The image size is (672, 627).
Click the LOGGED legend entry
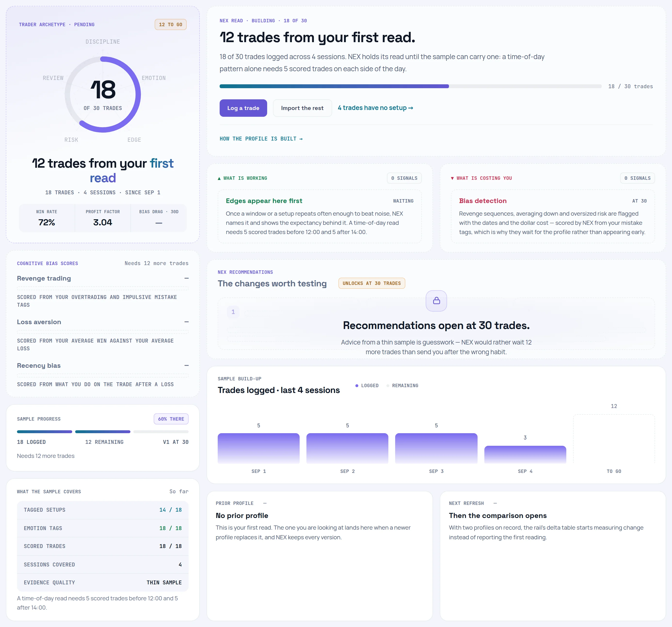(367, 385)
